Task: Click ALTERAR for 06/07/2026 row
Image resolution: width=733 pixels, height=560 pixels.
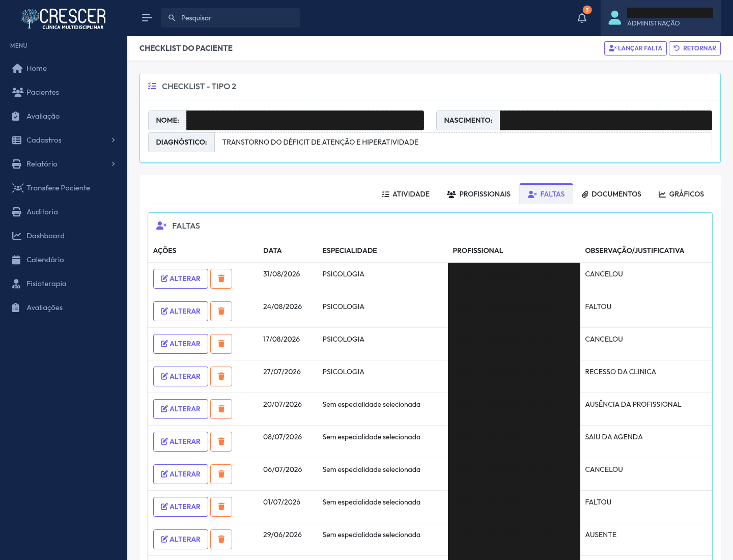Action: point(181,474)
